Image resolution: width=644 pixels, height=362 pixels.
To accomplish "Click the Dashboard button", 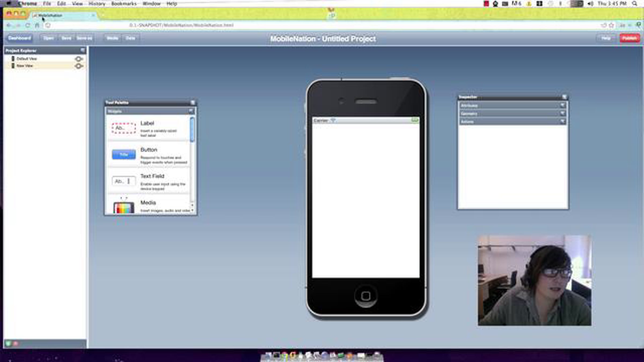I will point(19,38).
